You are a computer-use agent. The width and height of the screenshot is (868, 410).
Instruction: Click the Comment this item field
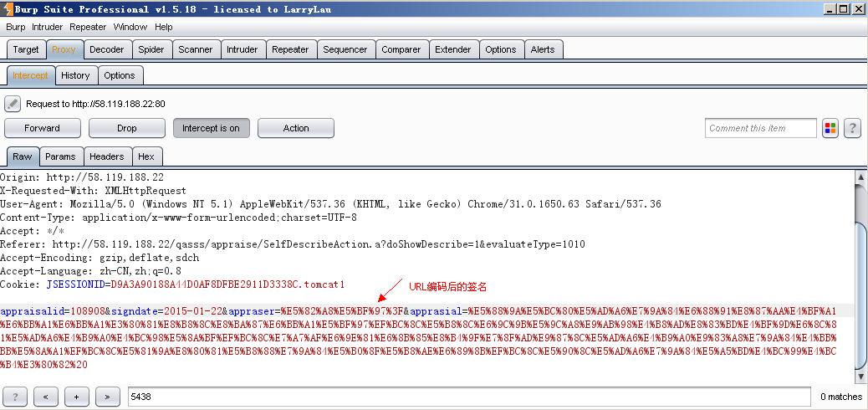click(761, 128)
